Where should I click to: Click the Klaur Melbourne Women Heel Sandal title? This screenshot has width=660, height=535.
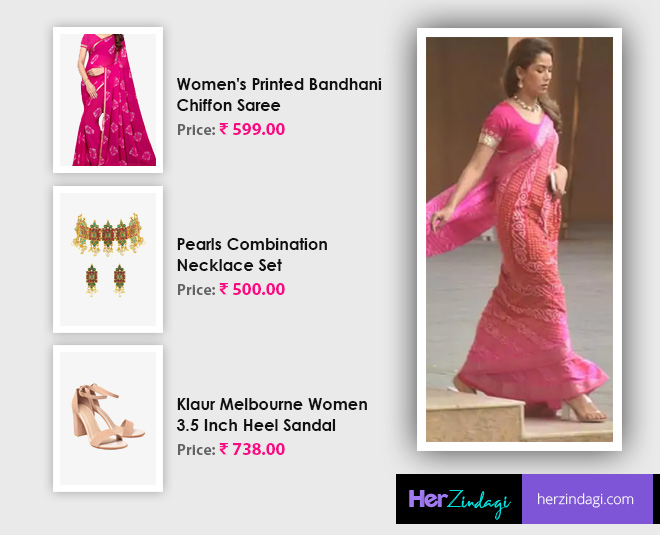point(272,415)
